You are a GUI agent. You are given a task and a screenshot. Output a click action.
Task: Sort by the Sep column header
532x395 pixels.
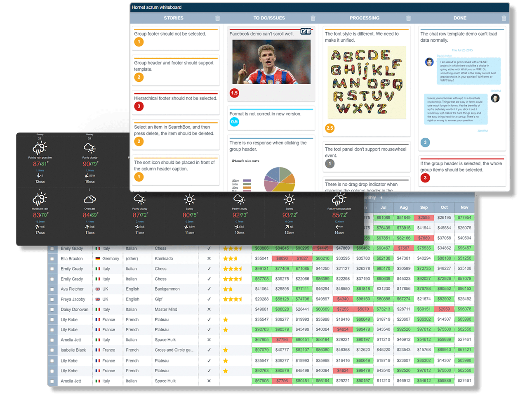pyautogui.click(x=424, y=208)
